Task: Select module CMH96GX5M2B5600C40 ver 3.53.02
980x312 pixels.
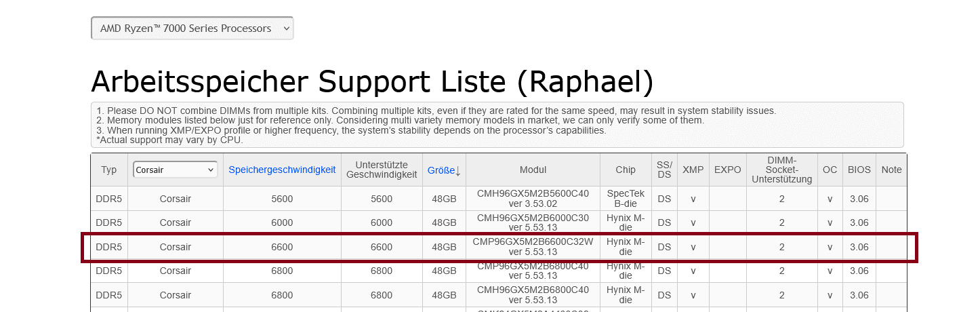Action: coord(533,198)
